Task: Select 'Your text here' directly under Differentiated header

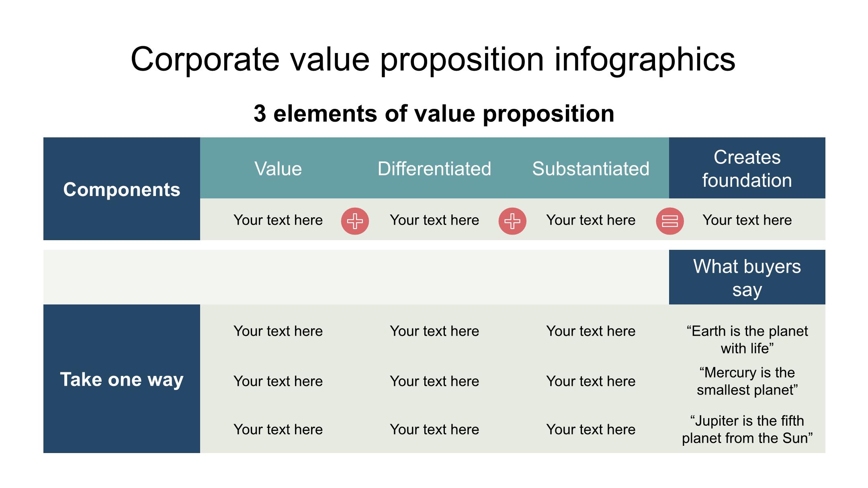Action: [x=434, y=220]
